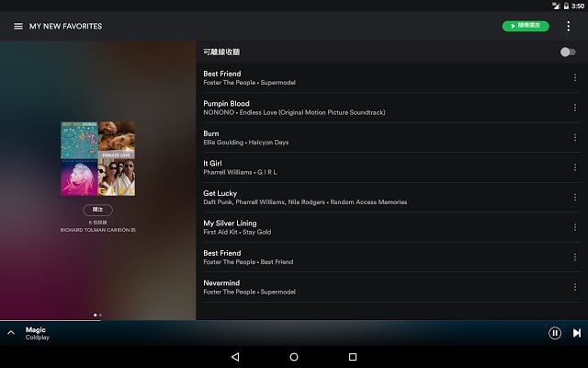
Task: Click the playback progress bar
Action: point(294,321)
